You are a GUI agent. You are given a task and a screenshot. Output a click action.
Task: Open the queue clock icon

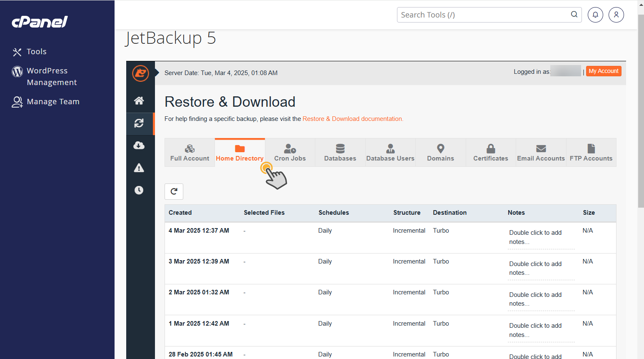[139, 190]
